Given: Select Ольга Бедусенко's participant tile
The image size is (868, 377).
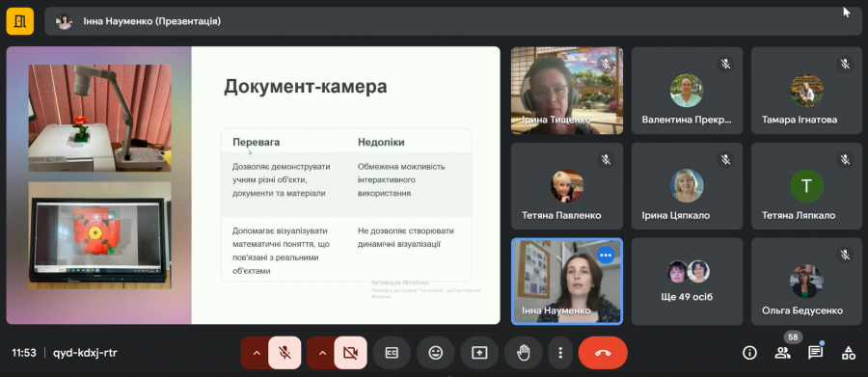Looking at the screenshot, I should [806, 282].
